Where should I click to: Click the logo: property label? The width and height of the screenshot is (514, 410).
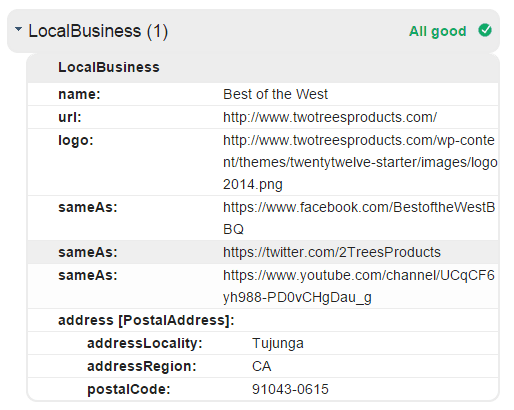click(x=76, y=141)
